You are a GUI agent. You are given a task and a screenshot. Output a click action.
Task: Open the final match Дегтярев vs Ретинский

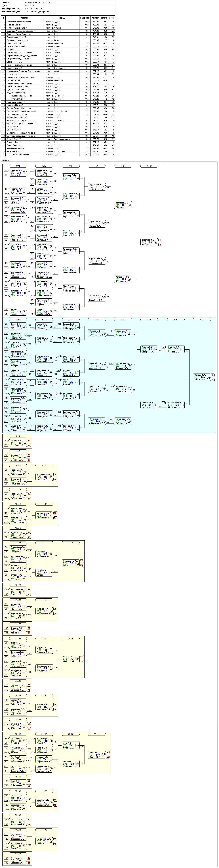(149, 242)
